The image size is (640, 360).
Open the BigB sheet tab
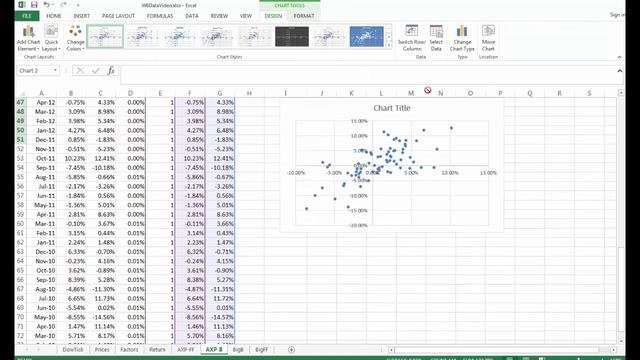click(x=238, y=349)
